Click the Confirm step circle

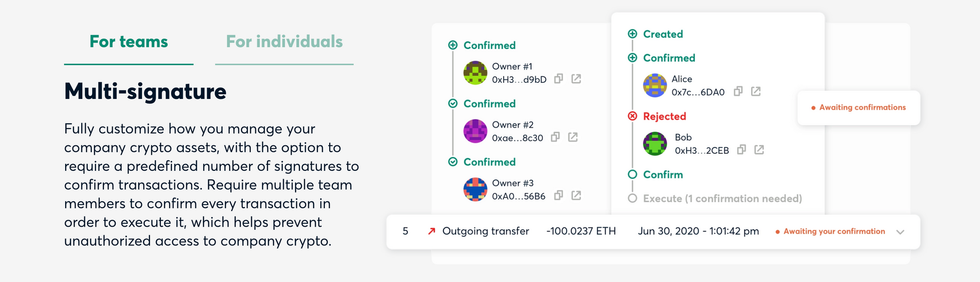tap(633, 174)
